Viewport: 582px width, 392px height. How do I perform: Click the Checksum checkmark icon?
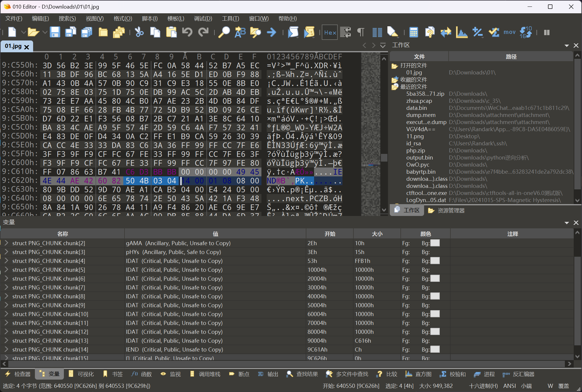click(494, 32)
